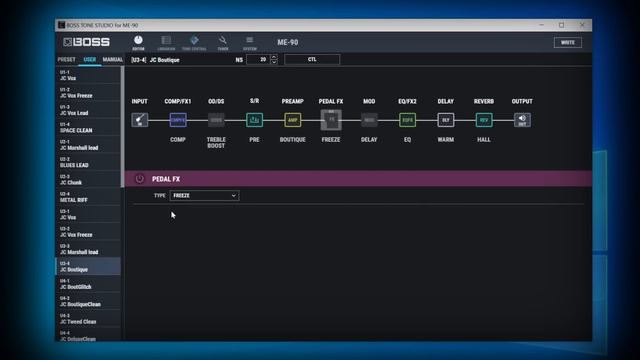This screenshot has width=640, height=360.
Task: Select patch U1-3 JC Vox Lead
Action: [x=88, y=110]
